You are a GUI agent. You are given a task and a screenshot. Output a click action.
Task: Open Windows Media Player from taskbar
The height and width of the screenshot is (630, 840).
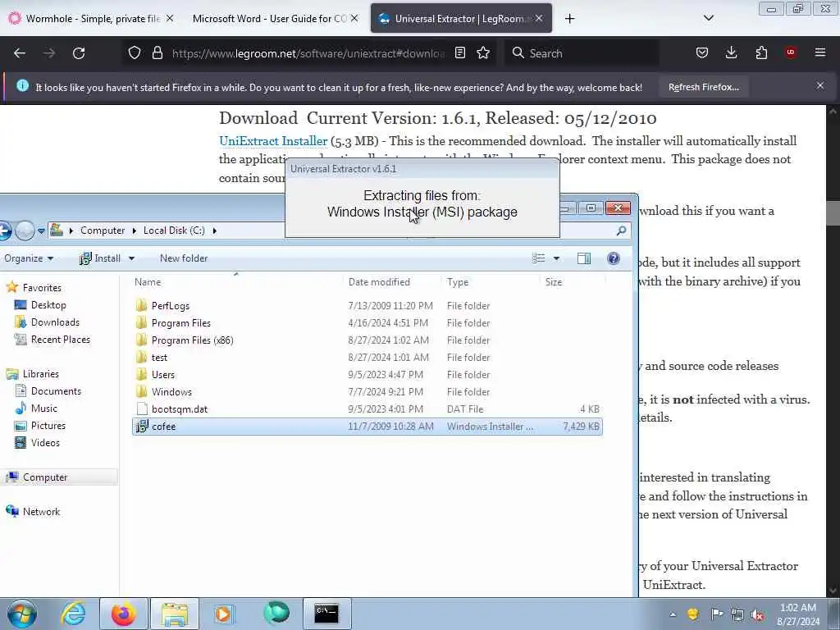point(223,614)
